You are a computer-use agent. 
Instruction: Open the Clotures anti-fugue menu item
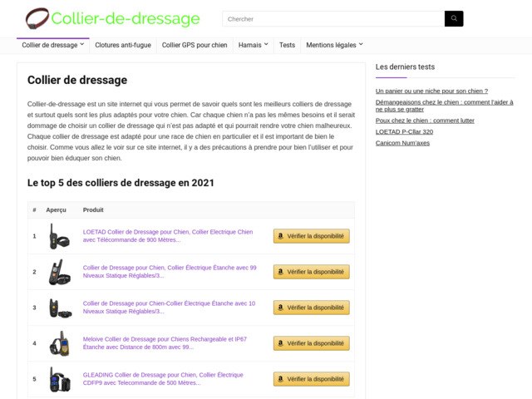(x=123, y=45)
